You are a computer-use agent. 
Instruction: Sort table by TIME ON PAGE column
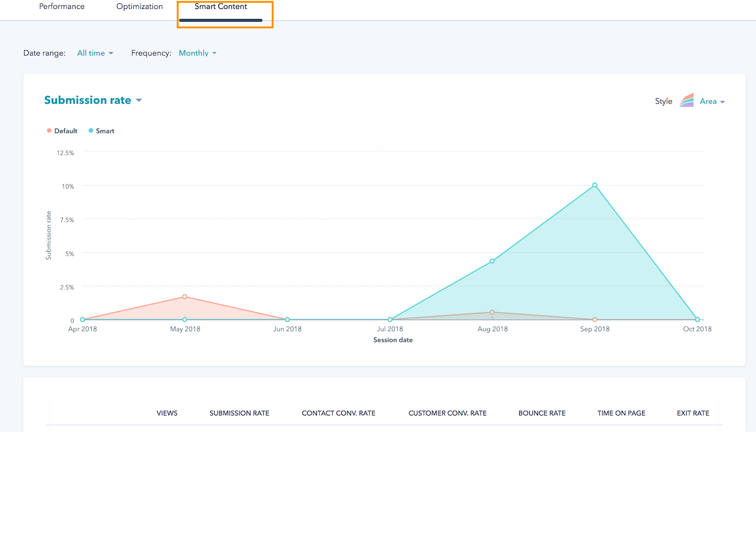coord(621,413)
